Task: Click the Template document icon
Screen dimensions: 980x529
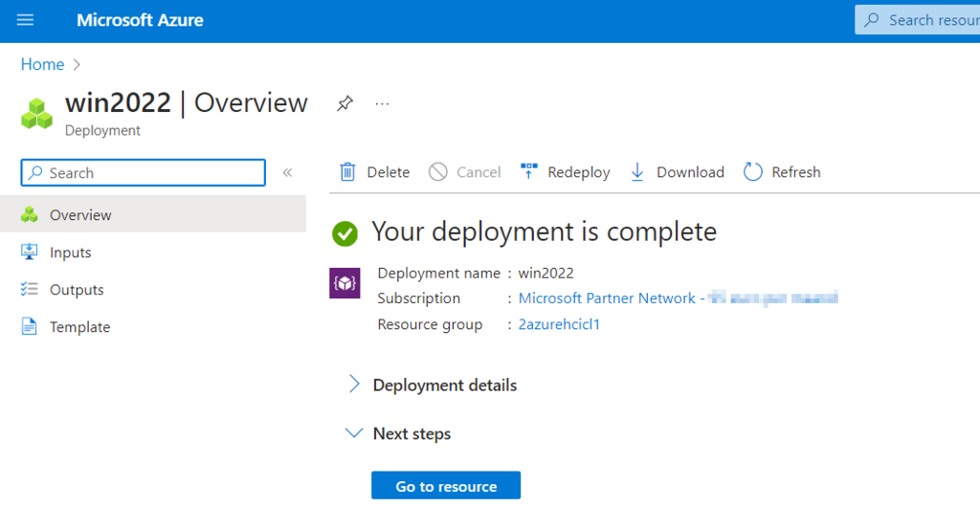Action: coord(29,326)
